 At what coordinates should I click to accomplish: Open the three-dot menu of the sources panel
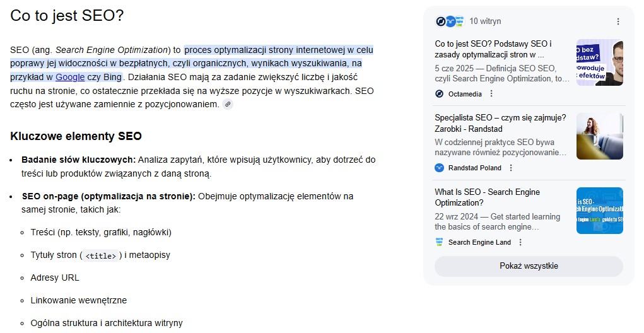point(618,21)
